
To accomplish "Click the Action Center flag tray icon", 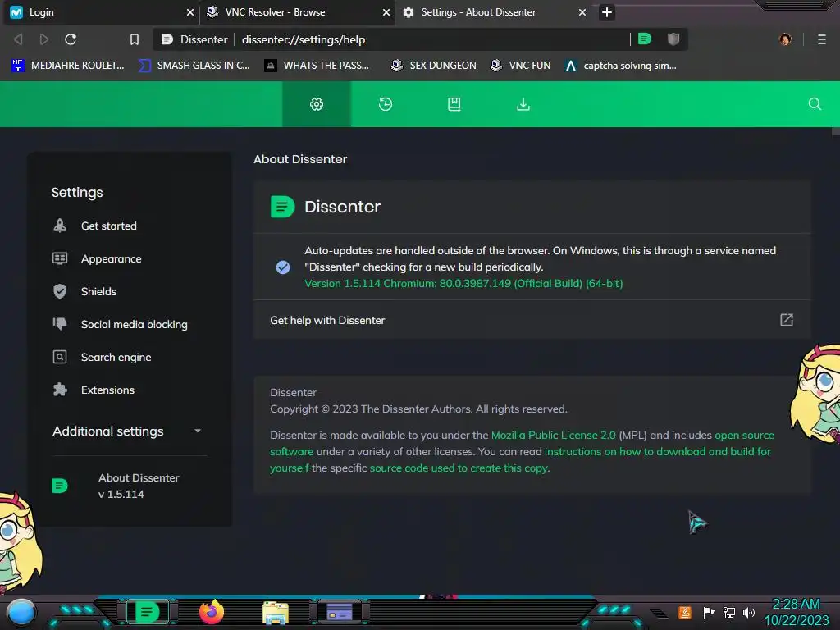I will tap(709, 612).
